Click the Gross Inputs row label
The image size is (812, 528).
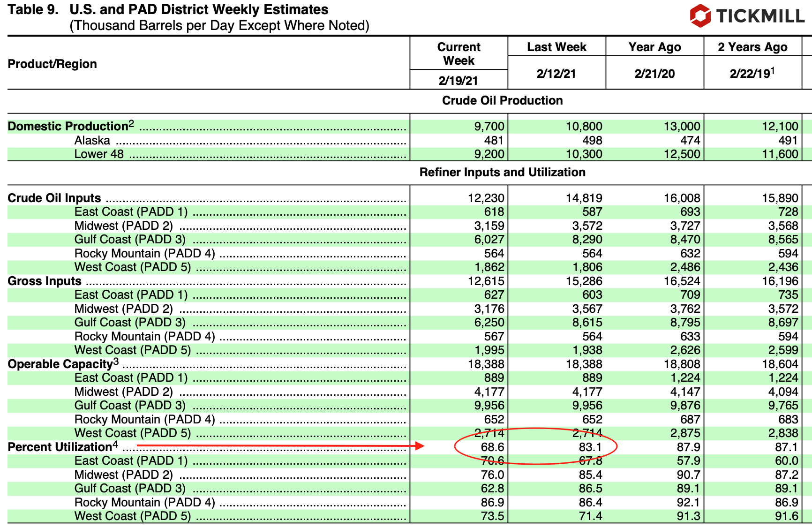click(x=45, y=281)
